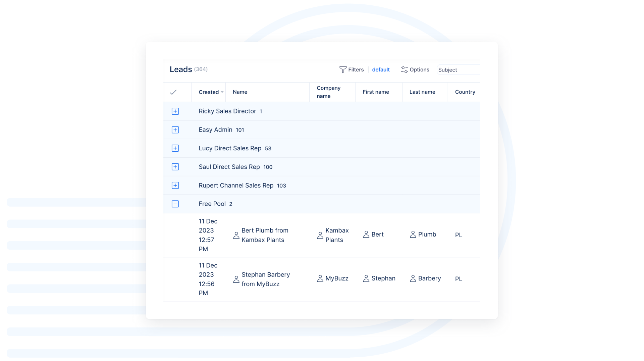Click person icon next to first name Stephan

pyautogui.click(x=366, y=278)
